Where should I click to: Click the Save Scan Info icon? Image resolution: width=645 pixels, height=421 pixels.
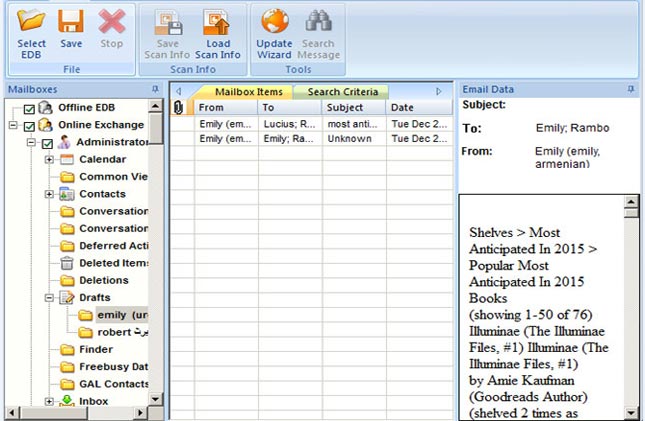pos(168,22)
